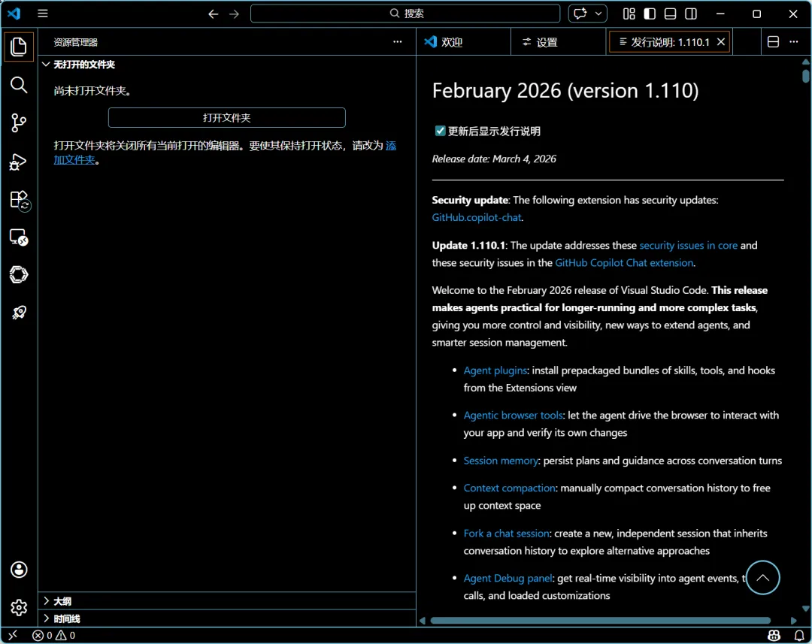
Task: Switch to the 设置 tab
Action: pos(558,42)
